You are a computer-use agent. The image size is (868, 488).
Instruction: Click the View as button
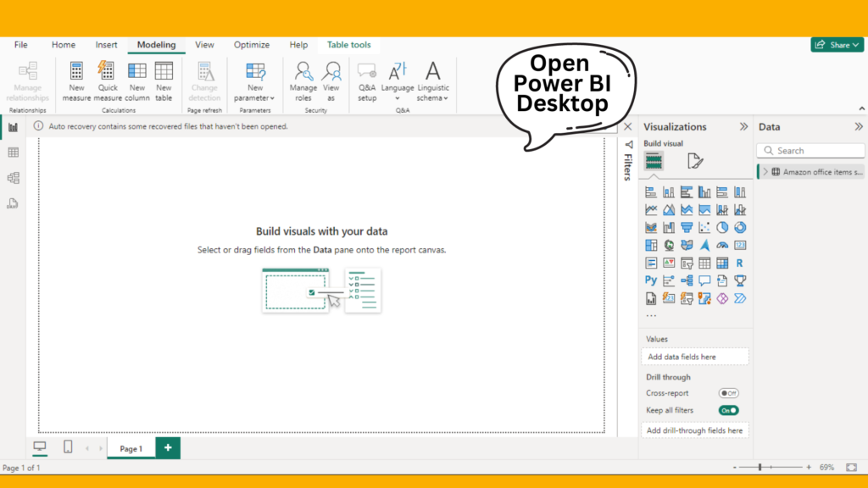point(331,81)
